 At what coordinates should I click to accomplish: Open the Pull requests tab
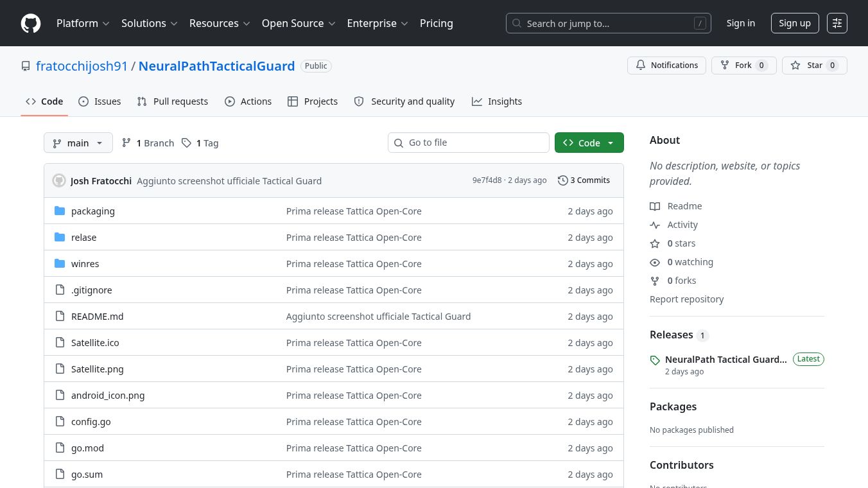[173, 101]
